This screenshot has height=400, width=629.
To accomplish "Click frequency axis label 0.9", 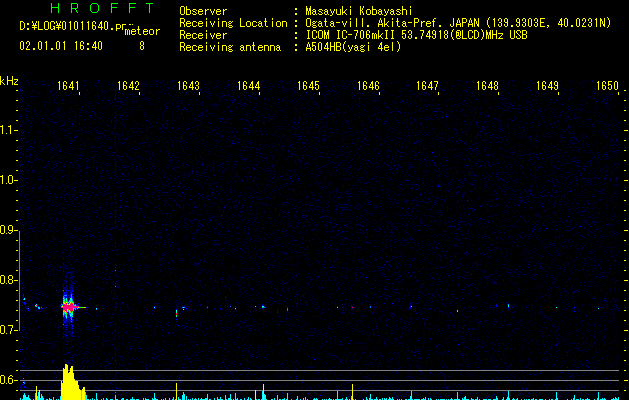I will coord(9,230).
